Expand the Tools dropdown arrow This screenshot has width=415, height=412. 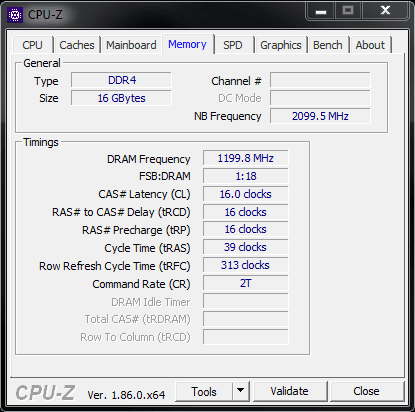click(x=241, y=392)
